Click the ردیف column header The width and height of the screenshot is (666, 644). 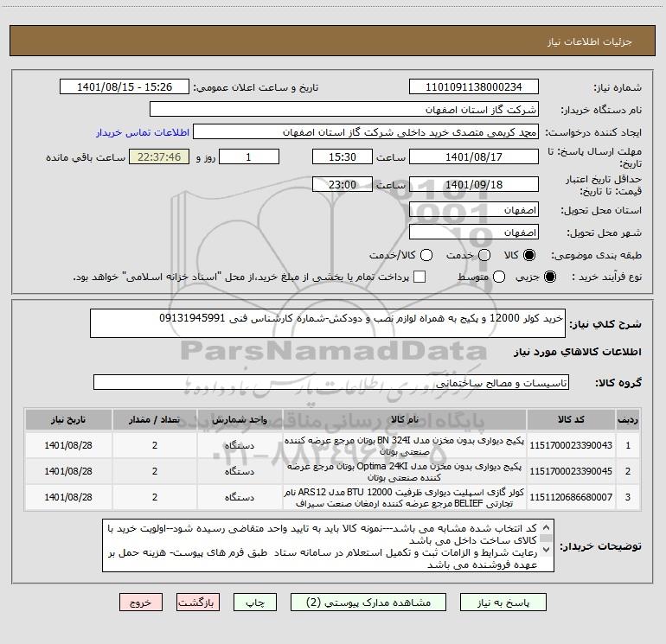[x=628, y=419]
